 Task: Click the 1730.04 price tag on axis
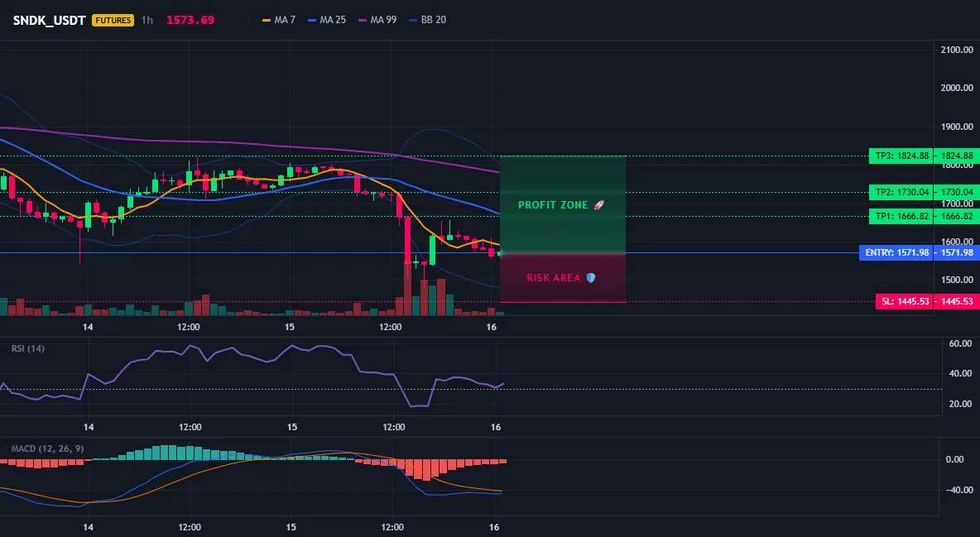(957, 192)
